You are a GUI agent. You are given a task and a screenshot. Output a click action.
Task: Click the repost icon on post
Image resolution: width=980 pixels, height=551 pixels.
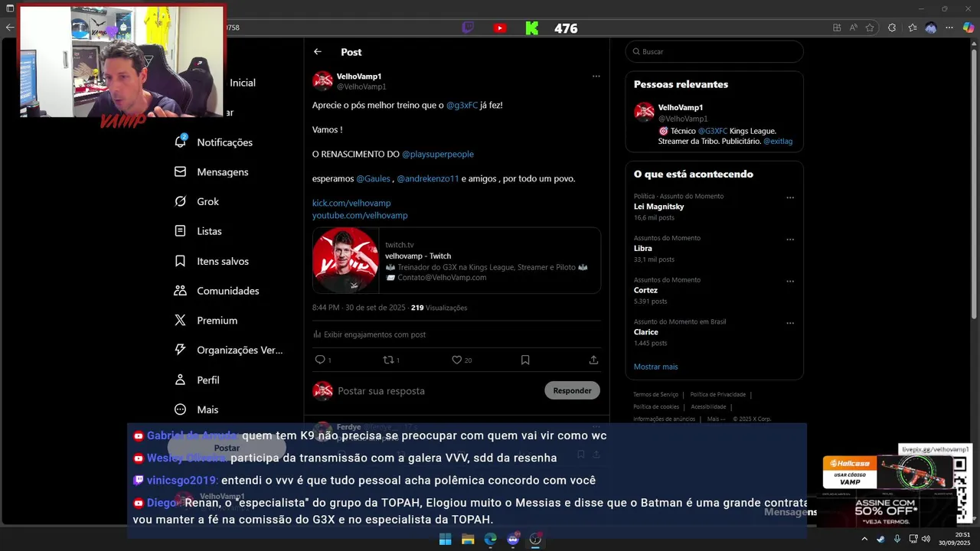[x=388, y=360]
